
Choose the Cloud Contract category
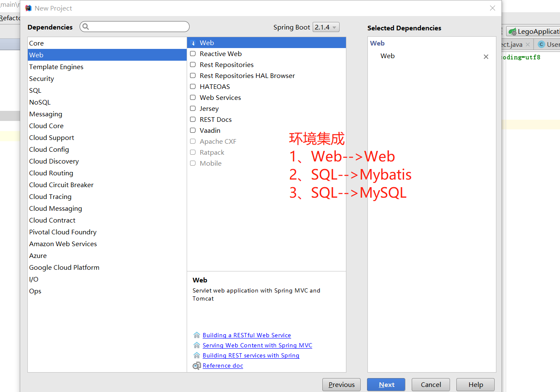point(107,220)
